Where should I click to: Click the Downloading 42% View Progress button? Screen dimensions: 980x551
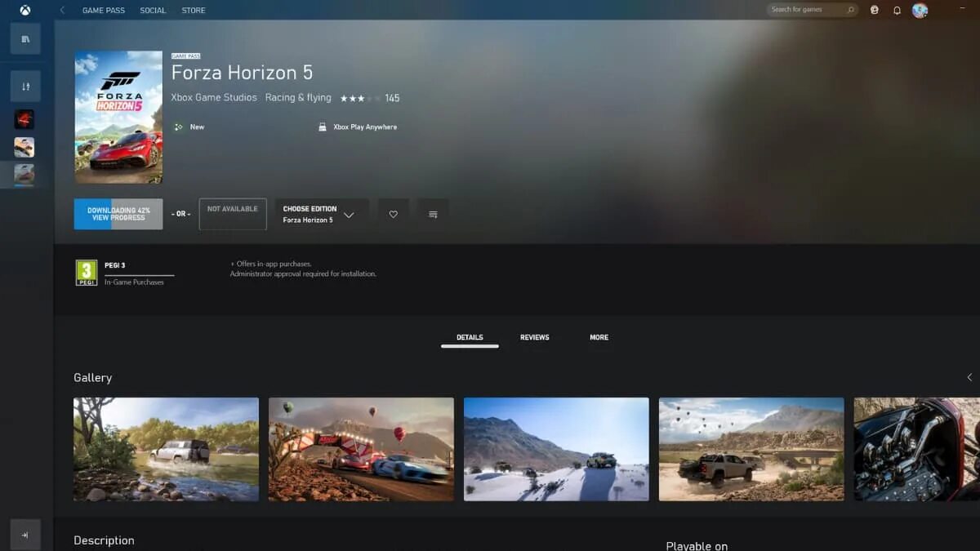[x=118, y=214]
